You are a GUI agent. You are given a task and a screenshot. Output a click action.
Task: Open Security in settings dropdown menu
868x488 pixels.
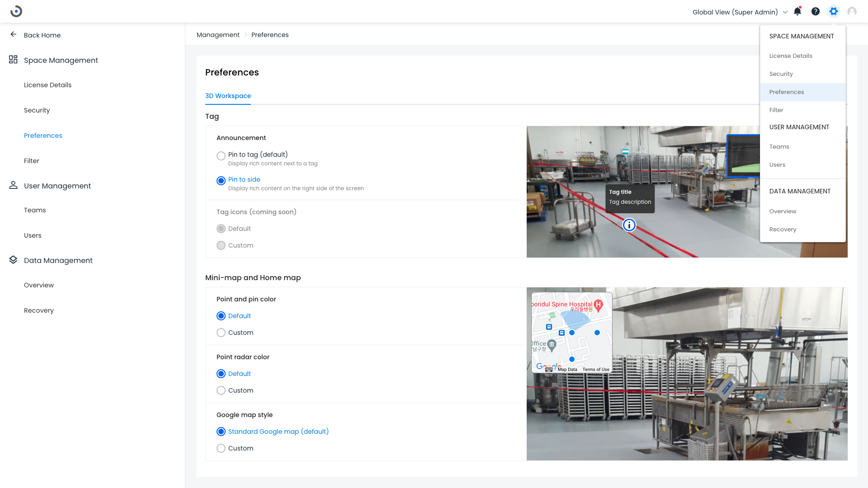[803, 74]
